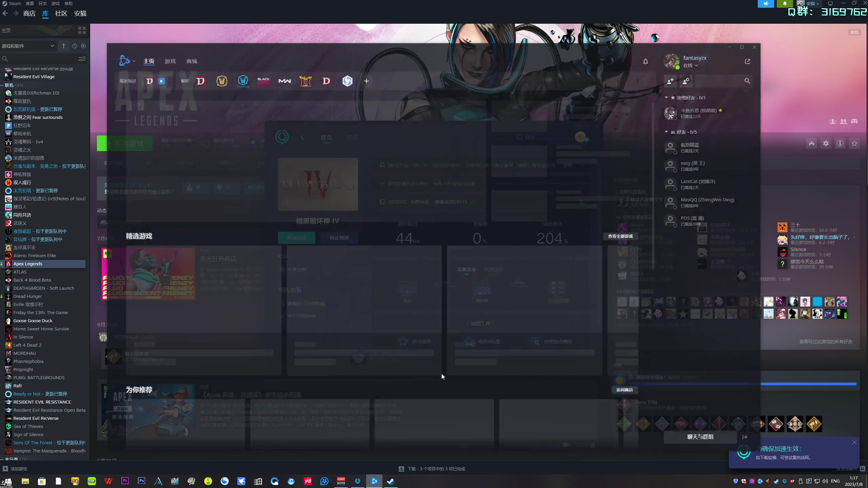The height and width of the screenshot is (488, 868).
Task: Show recent games clock icon in Steam
Action: pos(75,46)
